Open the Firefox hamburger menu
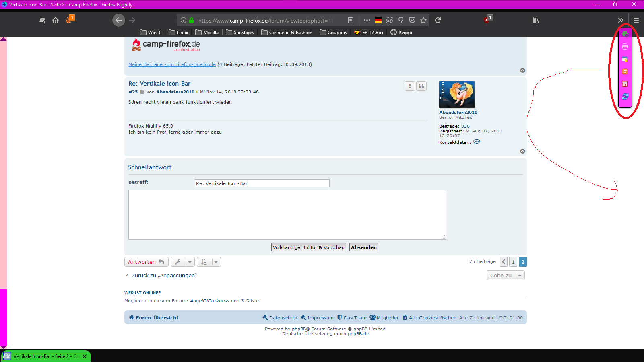644x362 pixels. (636, 20)
